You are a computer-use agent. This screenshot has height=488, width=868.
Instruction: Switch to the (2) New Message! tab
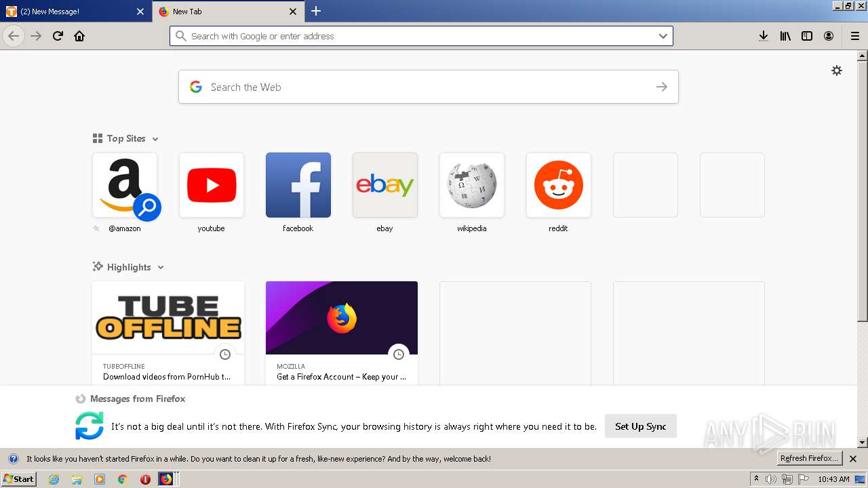[x=75, y=12]
